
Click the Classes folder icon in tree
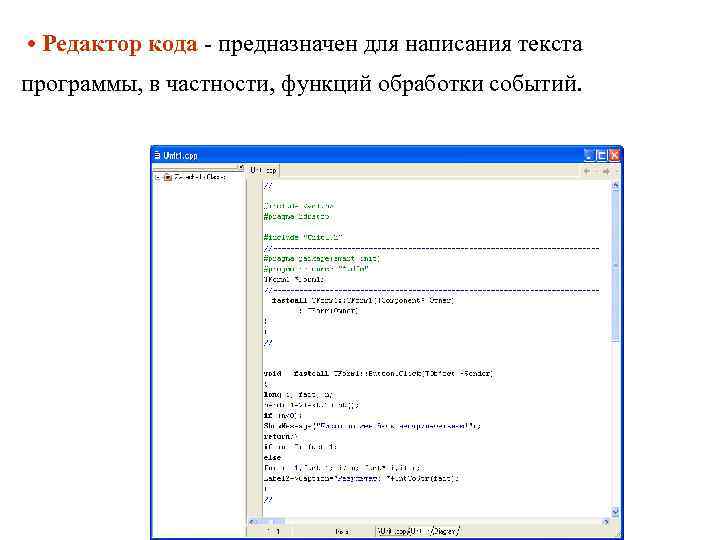168,177
